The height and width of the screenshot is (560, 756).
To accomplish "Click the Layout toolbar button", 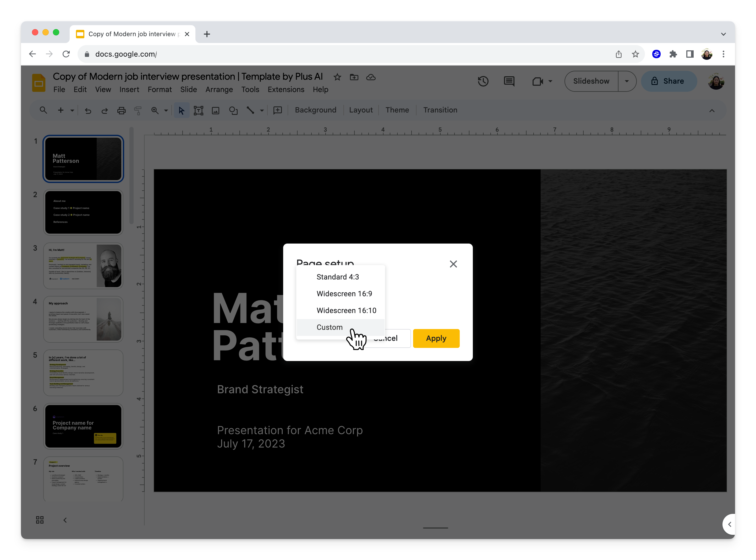I will 361,110.
